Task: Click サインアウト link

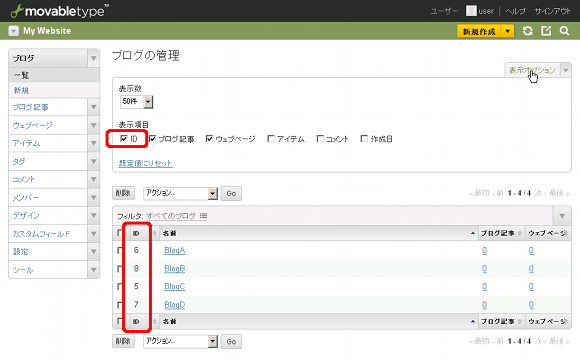Action: click(x=552, y=11)
